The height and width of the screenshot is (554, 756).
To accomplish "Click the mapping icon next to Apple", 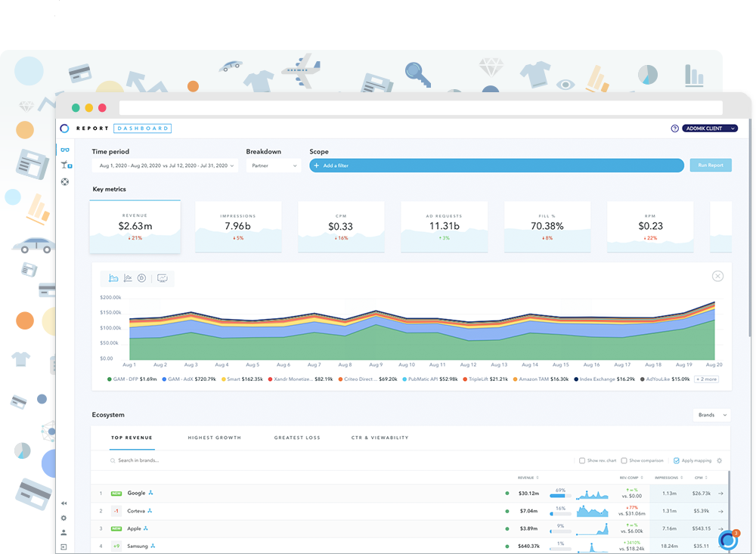I will (146, 528).
